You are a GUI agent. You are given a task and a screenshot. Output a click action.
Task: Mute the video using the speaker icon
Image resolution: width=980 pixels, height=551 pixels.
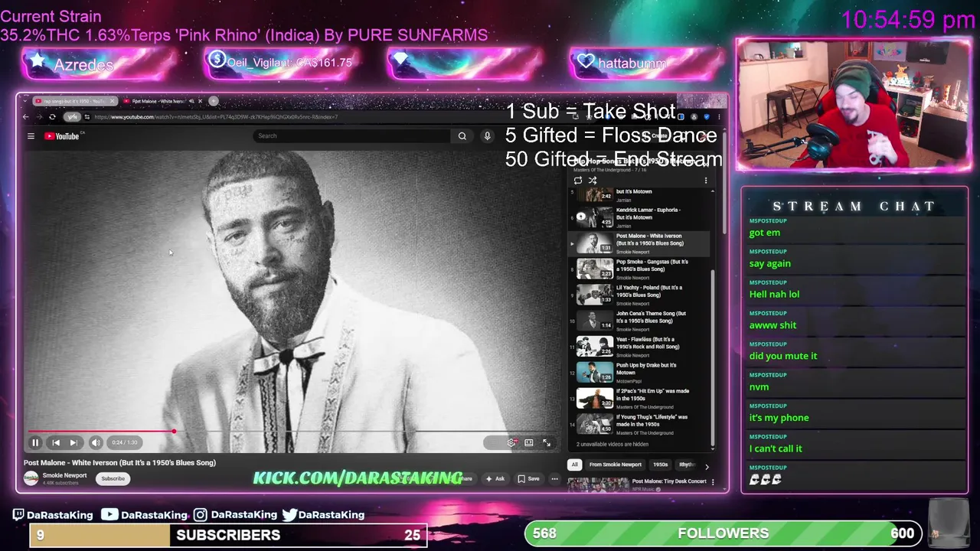(x=96, y=442)
